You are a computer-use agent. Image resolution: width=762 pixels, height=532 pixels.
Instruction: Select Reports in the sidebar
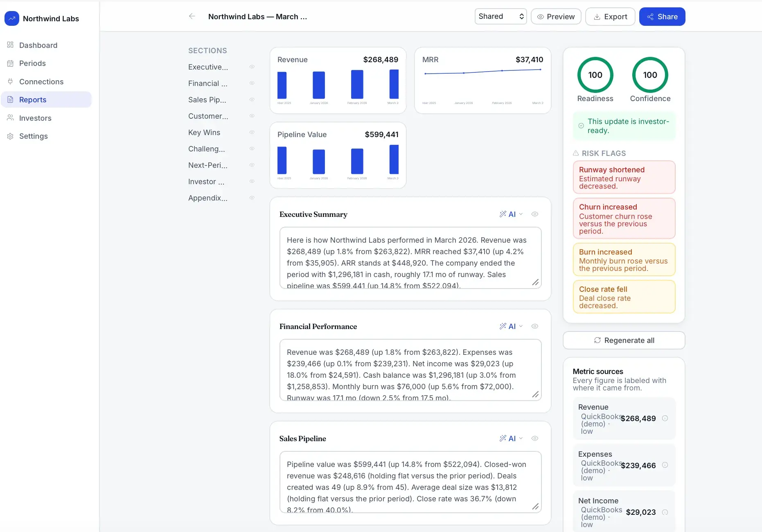(46, 99)
